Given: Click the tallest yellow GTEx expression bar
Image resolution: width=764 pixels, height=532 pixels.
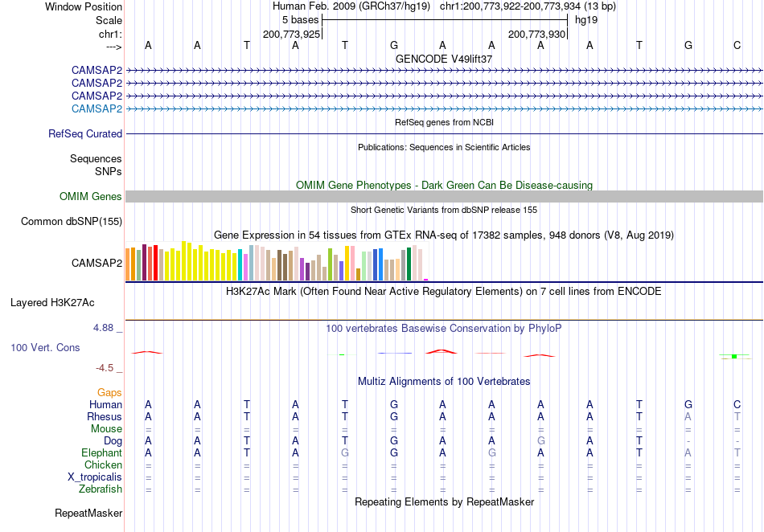Looking at the screenshot, I should [183, 261].
